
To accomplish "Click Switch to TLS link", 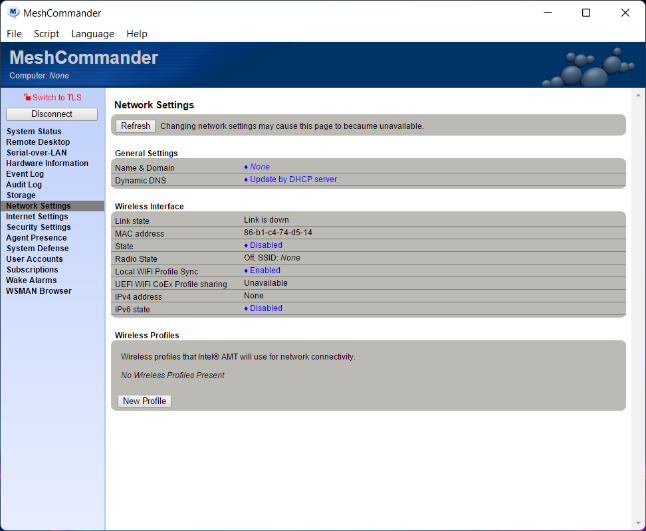I will 57,98.
